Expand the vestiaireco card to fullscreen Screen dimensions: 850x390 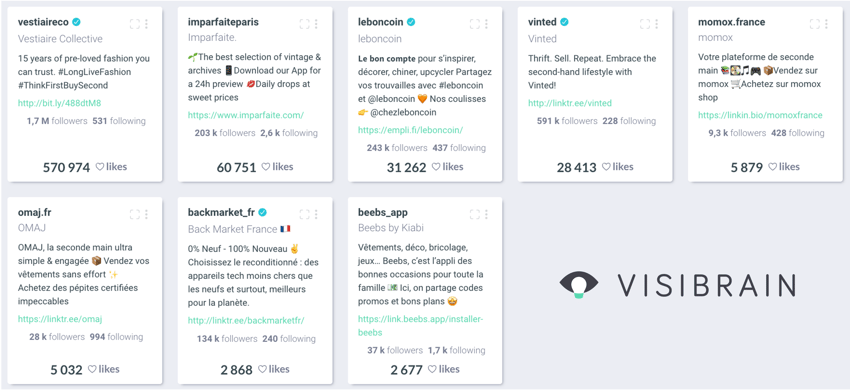coord(135,24)
